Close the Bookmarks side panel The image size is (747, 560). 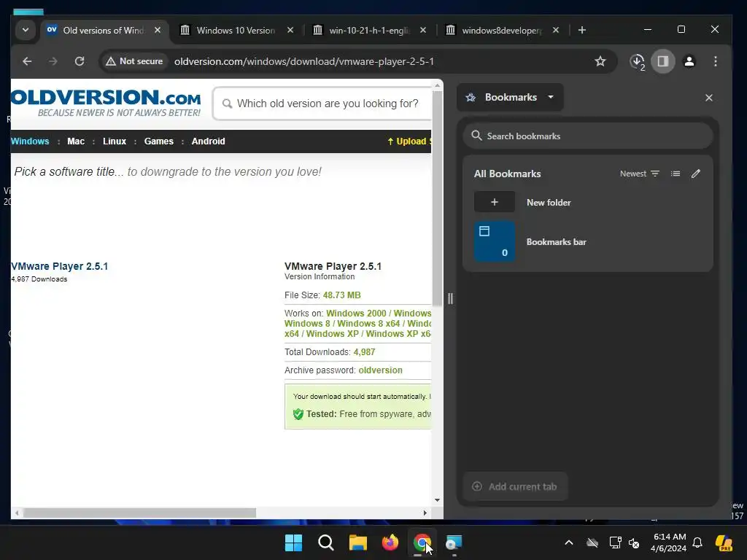pyautogui.click(x=709, y=98)
